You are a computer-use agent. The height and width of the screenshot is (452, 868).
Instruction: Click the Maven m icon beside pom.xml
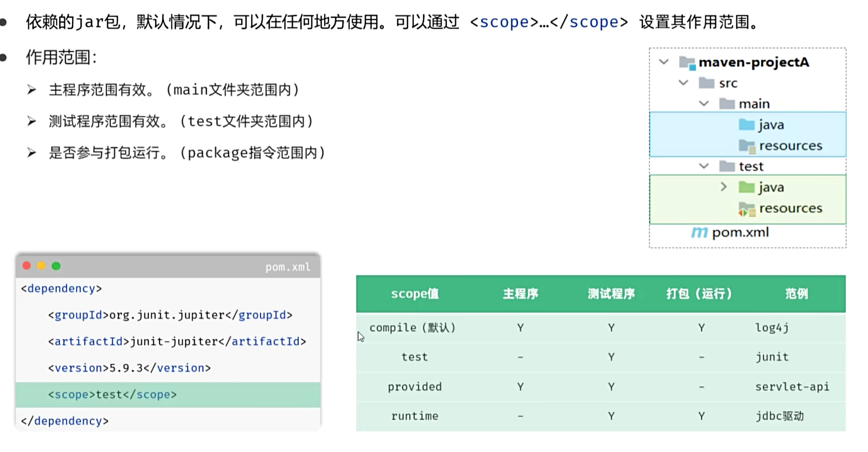coord(700,232)
